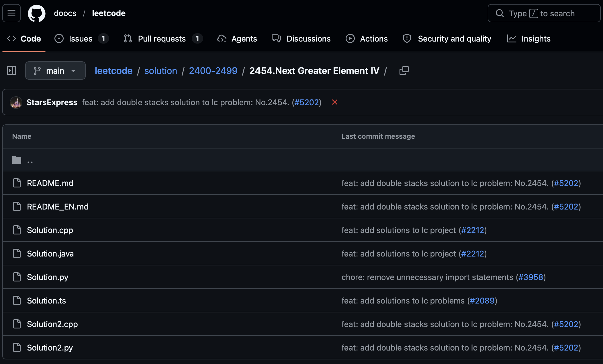Open #2089 link in Solution.ts row
This screenshot has height=364, width=603.
click(x=482, y=301)
